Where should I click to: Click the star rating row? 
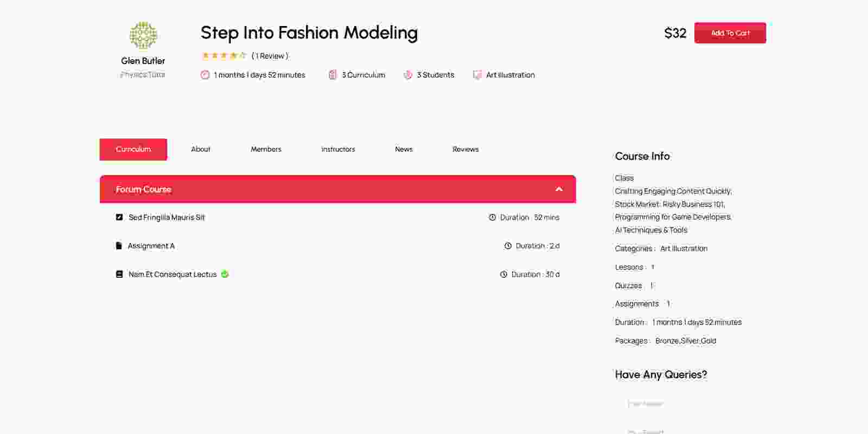224,56
